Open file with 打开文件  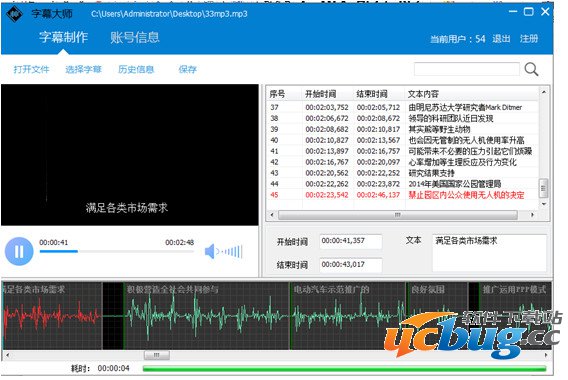click(31, 69)
